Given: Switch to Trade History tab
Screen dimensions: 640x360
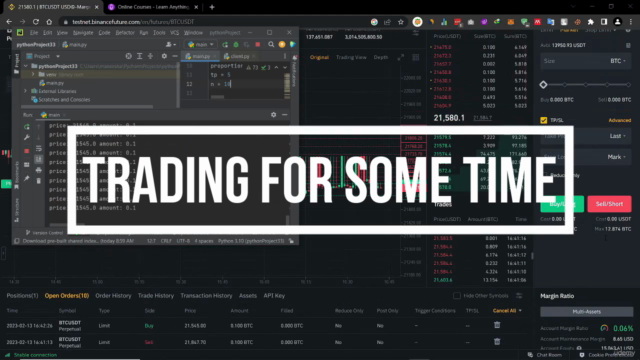Looking at the screenshot, I should 156,296.
